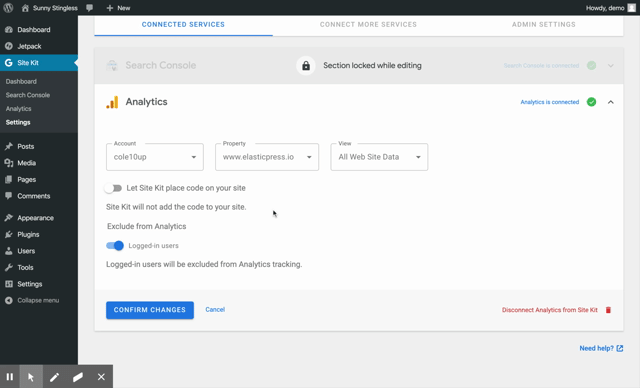Click the Analytics bar chart logo

pyautogui.click(x=112, y=102)
